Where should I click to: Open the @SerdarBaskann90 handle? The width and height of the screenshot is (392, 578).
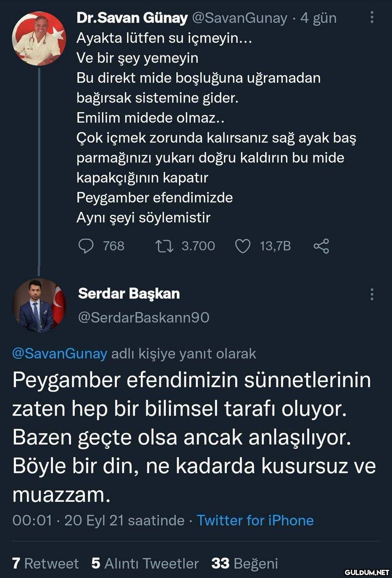143,318
